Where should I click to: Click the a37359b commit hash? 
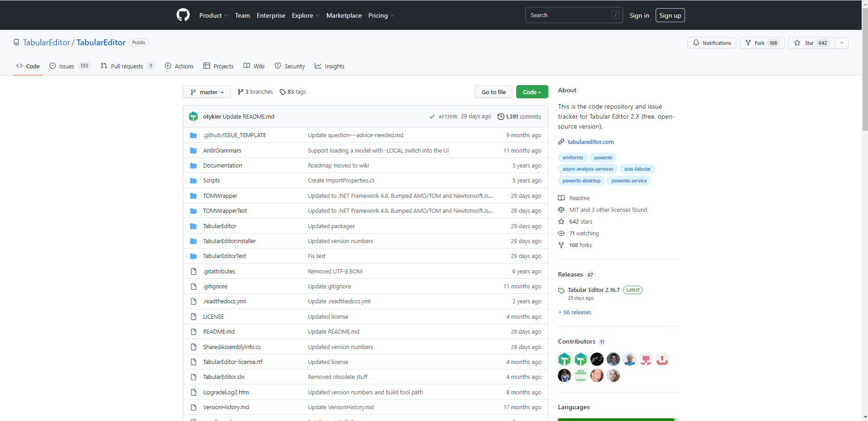448,116
